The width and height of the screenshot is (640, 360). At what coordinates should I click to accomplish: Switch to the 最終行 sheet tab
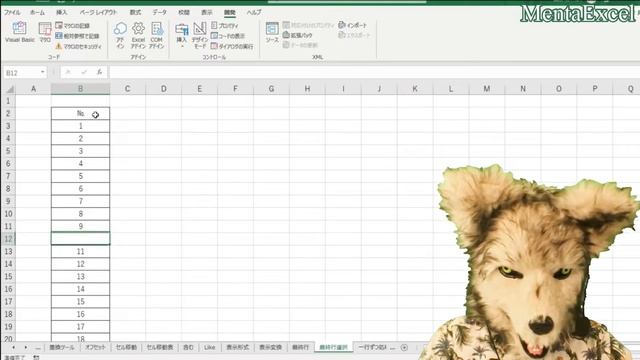tap(300, 347)
